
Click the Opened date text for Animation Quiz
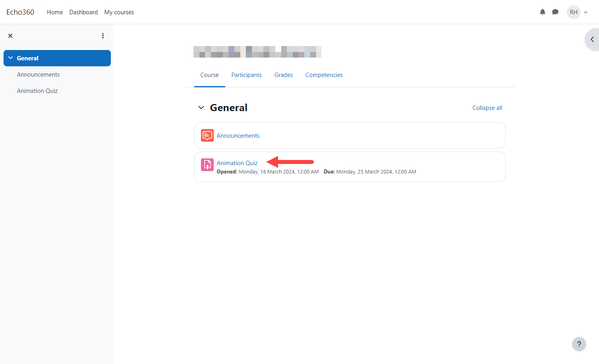268,172
